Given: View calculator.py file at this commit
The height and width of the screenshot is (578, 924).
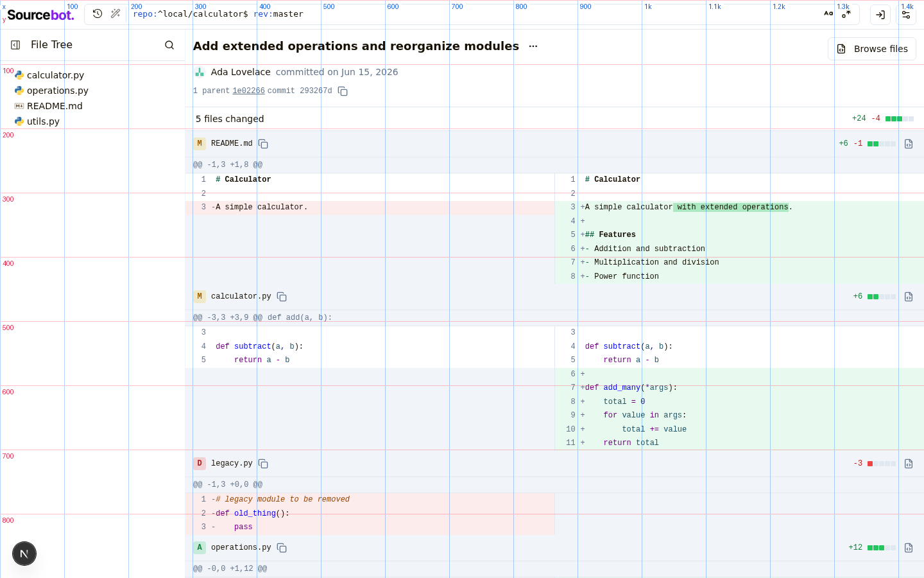Looking at the screenshot, I should [909, 297].
